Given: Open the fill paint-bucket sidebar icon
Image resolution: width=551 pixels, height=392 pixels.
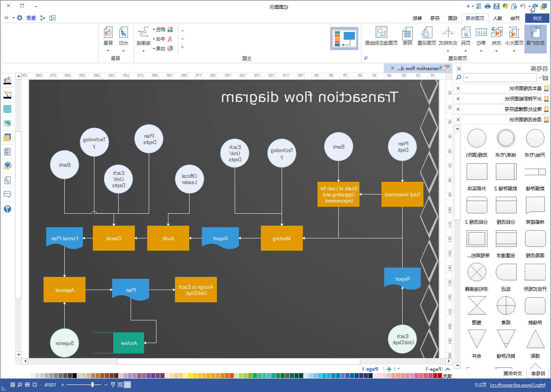Looking at the screenshot, I should tap(7, 80).
